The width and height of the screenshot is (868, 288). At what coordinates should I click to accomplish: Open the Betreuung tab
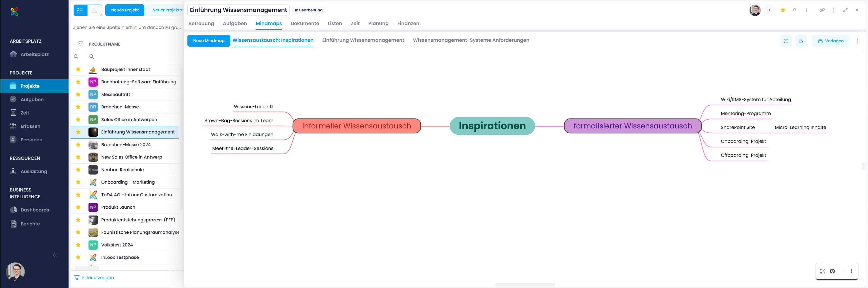coord(201,23)
